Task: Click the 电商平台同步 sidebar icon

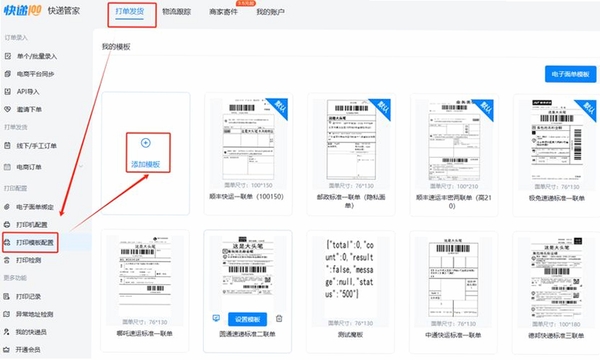Action: click(8, 74)
